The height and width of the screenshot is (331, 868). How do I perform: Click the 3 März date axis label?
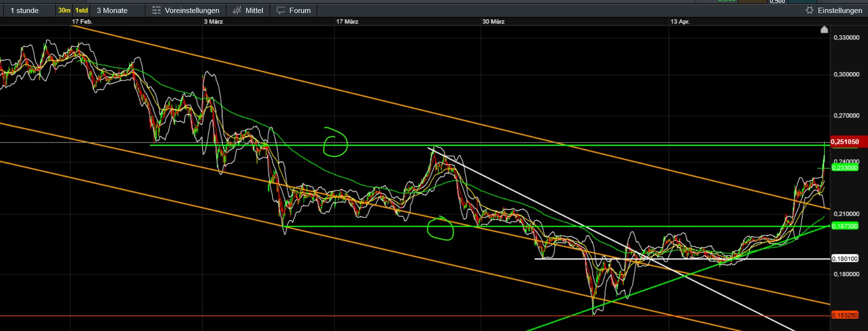coord(213,22)
